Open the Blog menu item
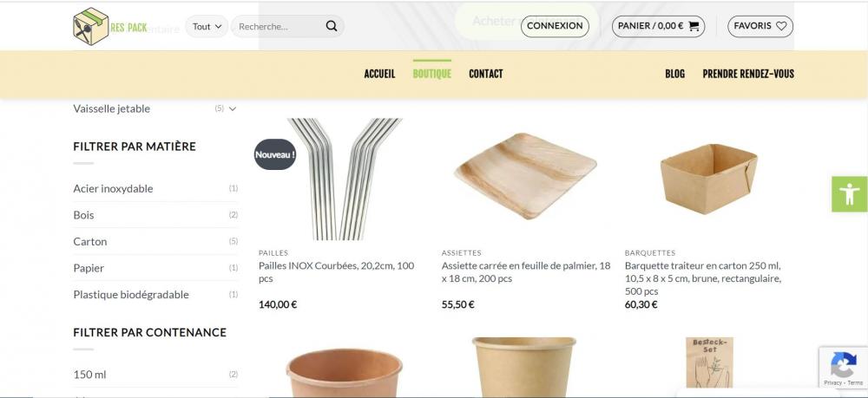This screenshot has width=868, height=398. tap(674, 74)
